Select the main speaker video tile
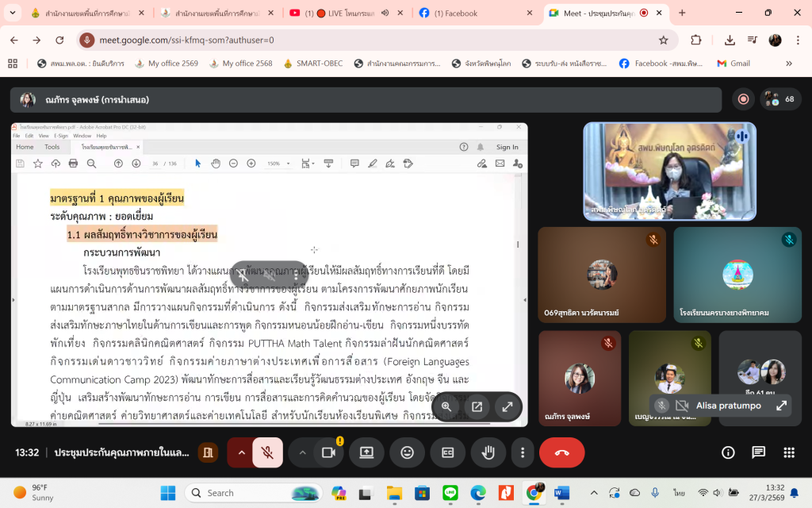This screenshot has height=508, width=812. point(669,171)
